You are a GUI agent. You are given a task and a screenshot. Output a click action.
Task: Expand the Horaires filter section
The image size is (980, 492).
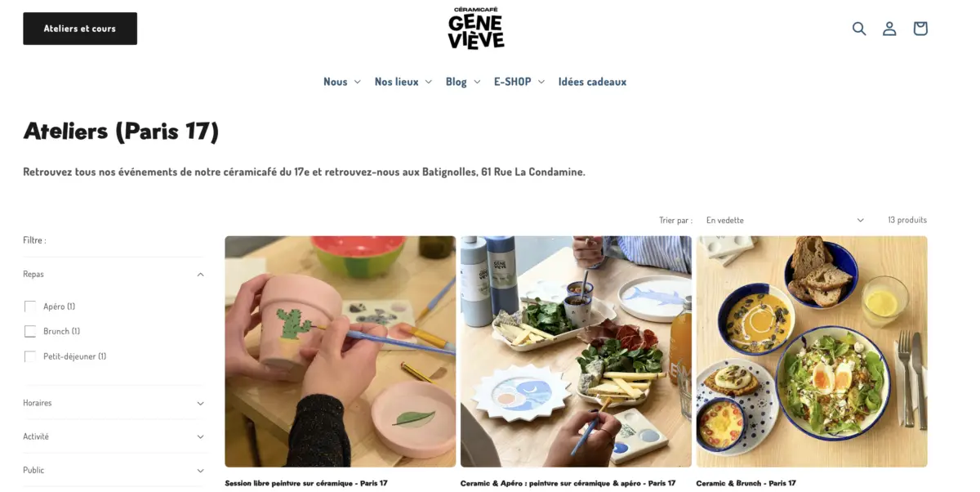[114, 403]
